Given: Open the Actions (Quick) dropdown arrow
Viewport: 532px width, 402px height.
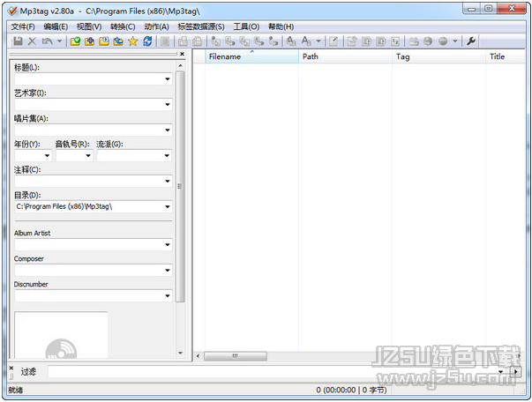Looking at the screenshot, I should 318,41.
